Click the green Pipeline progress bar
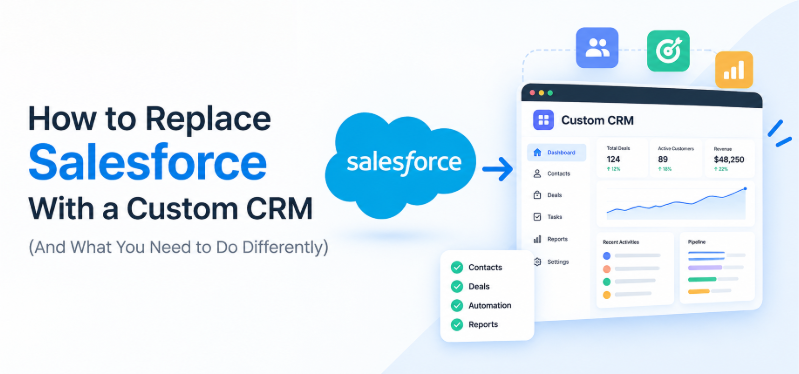The height and width of the screenshot is (374, 799). pos(702,279)
